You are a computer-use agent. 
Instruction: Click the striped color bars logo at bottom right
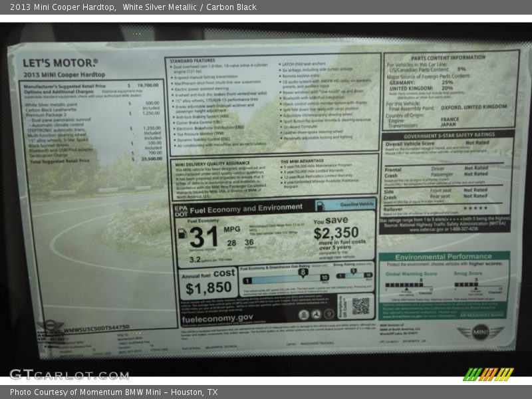[x=488, y=374]
